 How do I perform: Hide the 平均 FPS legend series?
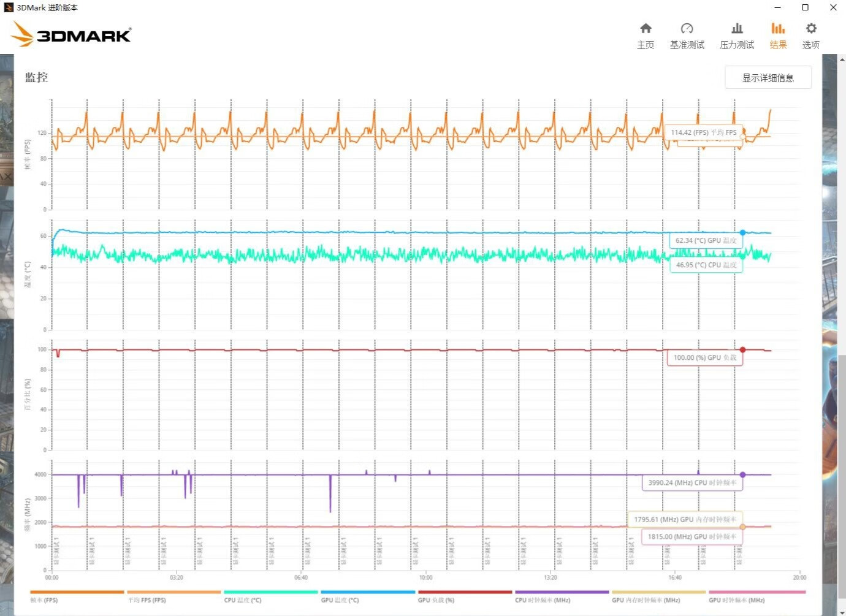pos(147,600)
